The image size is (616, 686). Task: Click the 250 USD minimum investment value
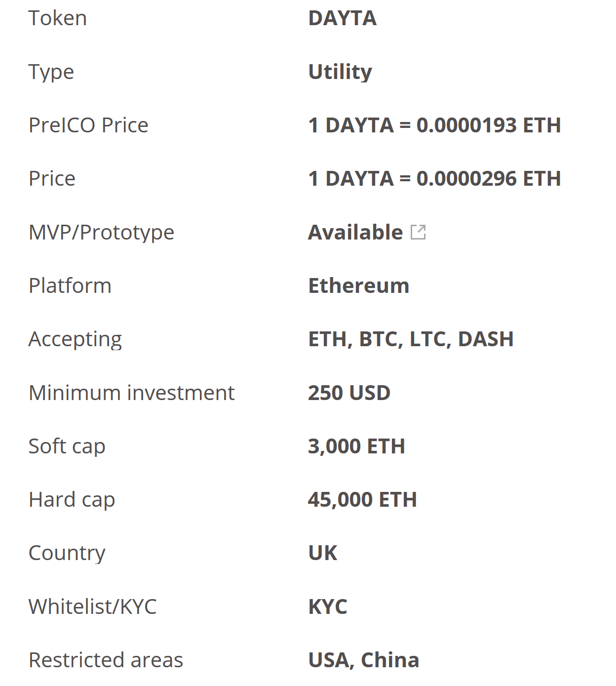[349, 393]
